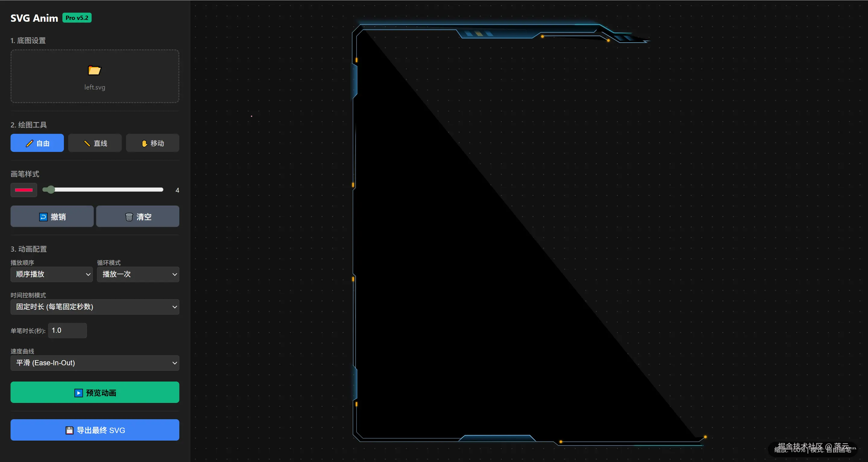Click the floppy disk export icon
This screenshot has height=462, width=868.
pos(69,430)
